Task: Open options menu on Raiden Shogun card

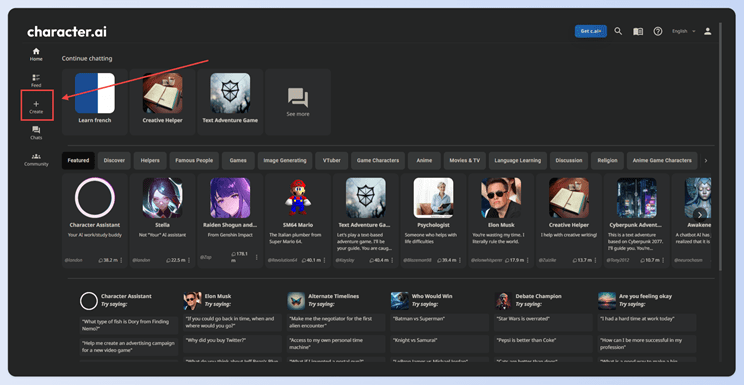Action: pos(257,257)
